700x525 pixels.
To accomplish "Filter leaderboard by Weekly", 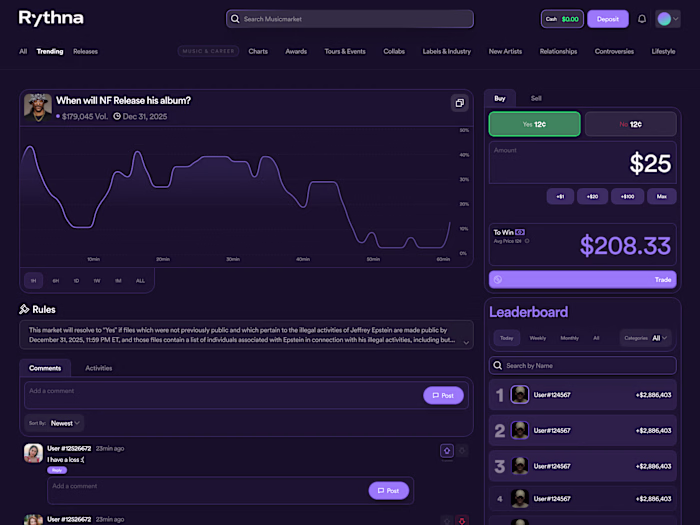I will tap(538, 338).
